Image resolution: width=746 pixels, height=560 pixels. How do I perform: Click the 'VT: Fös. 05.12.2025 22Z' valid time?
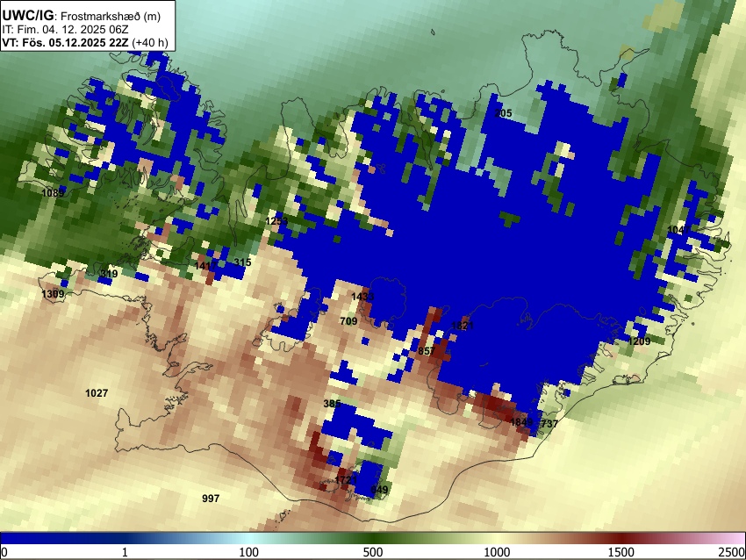coord(65,43)
